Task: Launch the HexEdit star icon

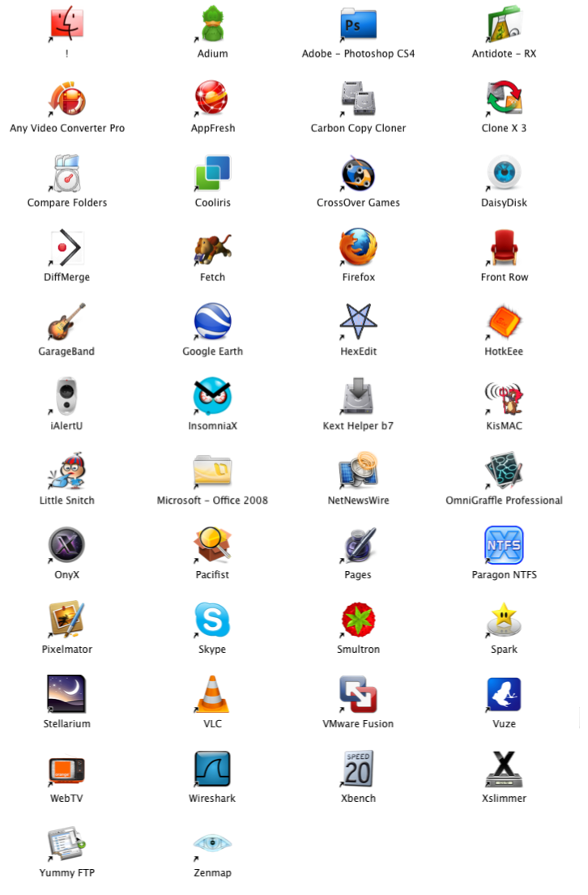Action: pyautogui.click(x=358, y=322)
